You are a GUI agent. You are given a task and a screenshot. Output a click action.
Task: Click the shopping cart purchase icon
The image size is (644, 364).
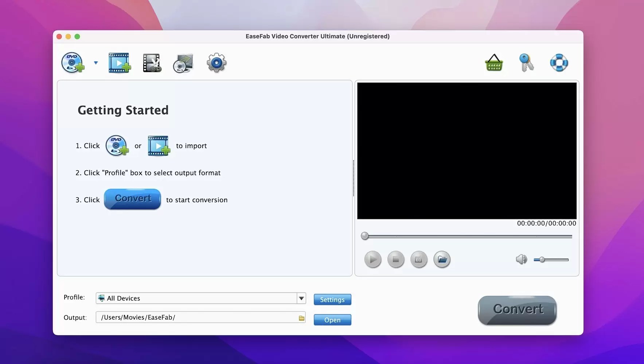coord(494,63)
